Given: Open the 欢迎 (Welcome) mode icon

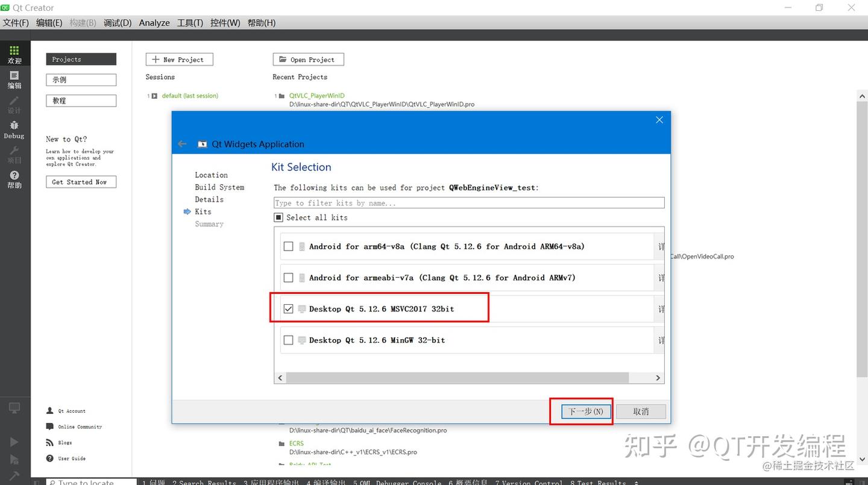Looking at the screenshot, I should [x=14, y=52].
